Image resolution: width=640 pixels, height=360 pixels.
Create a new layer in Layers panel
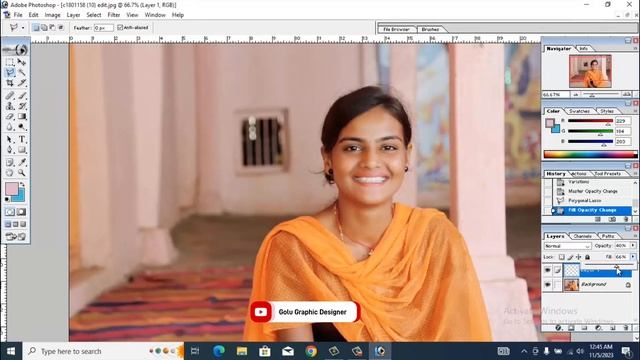coord(612,328)
